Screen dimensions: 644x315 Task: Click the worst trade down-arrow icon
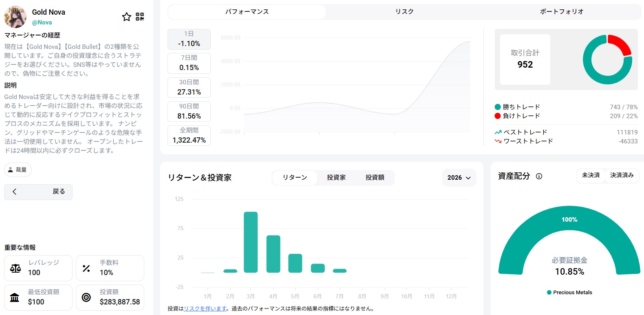click(x=498, y=141)
